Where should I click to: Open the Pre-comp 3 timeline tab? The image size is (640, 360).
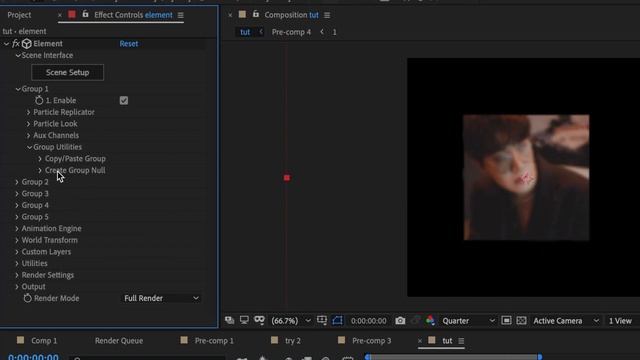pyautogui.click(x=371, y=341)
